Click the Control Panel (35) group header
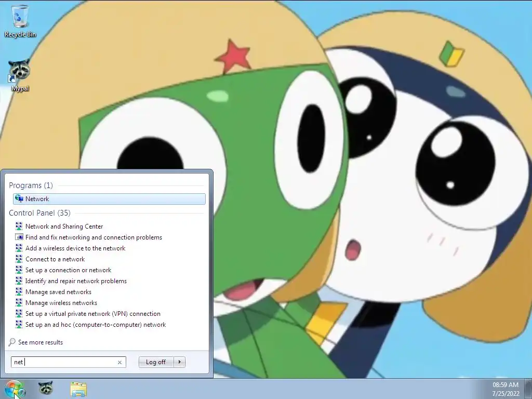This screenshot has width=532, height=399. [39, 212]
